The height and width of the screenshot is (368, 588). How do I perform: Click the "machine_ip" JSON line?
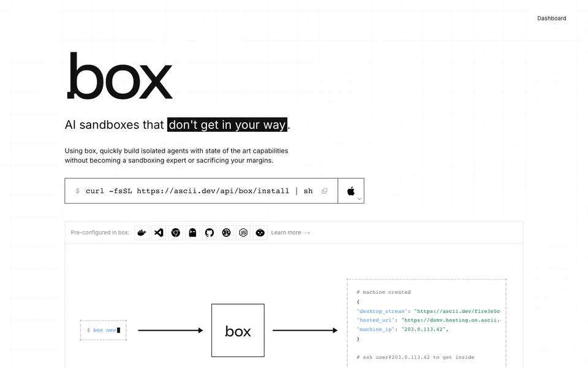pyautogui.click(x=402, y=329)
